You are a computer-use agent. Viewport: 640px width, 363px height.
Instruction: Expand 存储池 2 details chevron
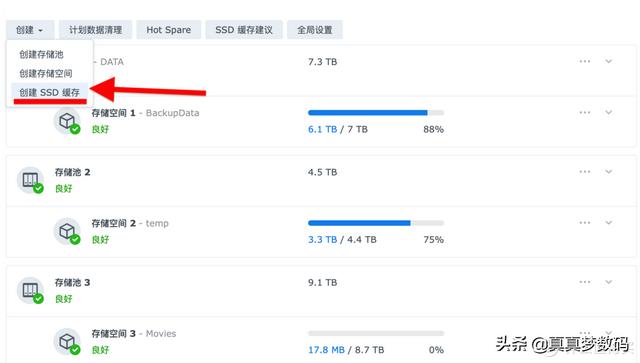click(x=609, y=171)
